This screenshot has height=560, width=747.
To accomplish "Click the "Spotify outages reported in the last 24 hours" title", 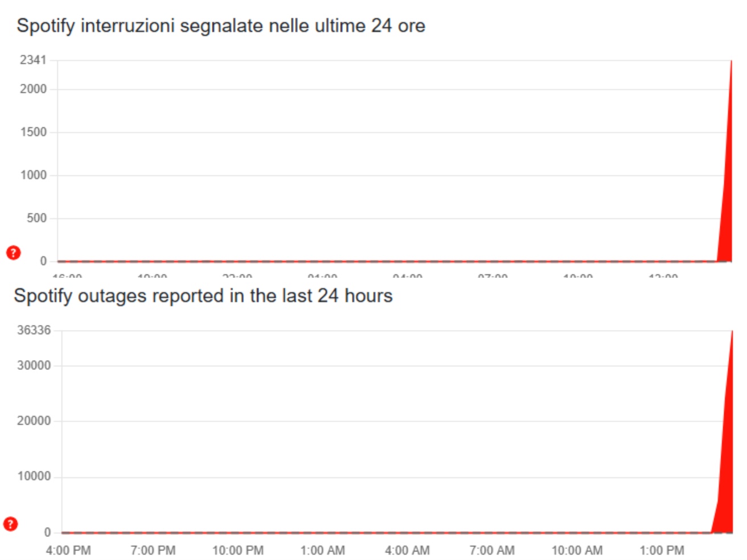I will pyautogui.click(x=203, y=296).
